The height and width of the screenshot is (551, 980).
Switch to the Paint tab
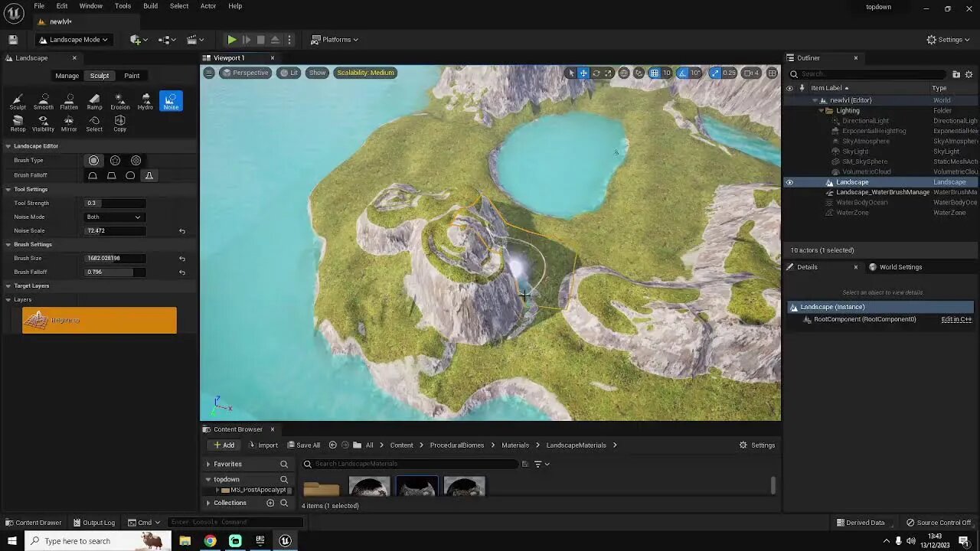click(132, 76)
